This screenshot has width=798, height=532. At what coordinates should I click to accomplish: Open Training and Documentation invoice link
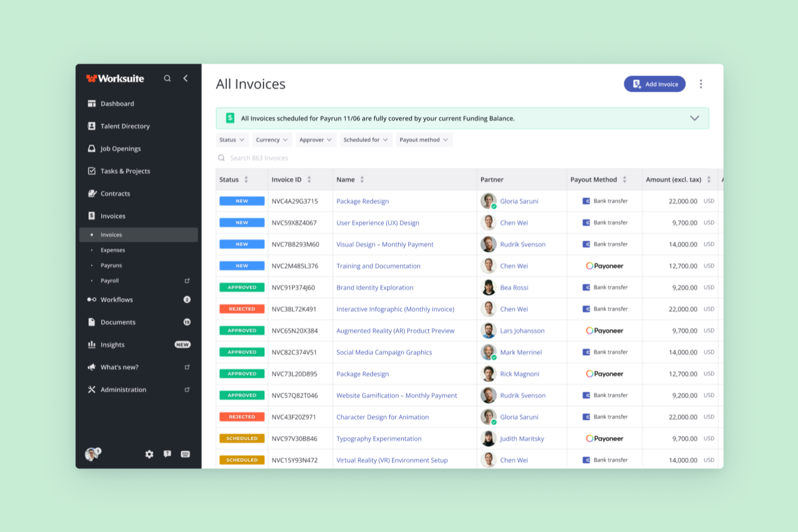[379, 266]
